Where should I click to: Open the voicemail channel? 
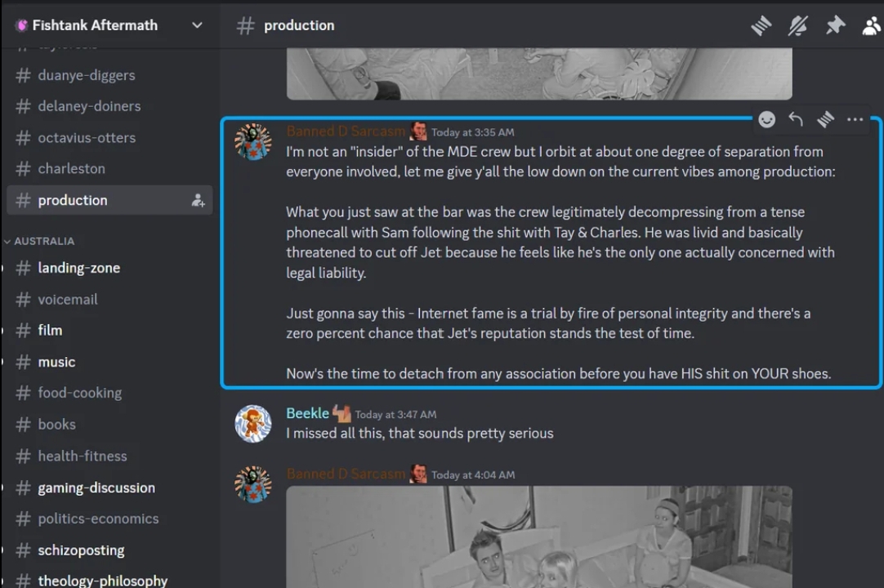[x=109, y=300]
